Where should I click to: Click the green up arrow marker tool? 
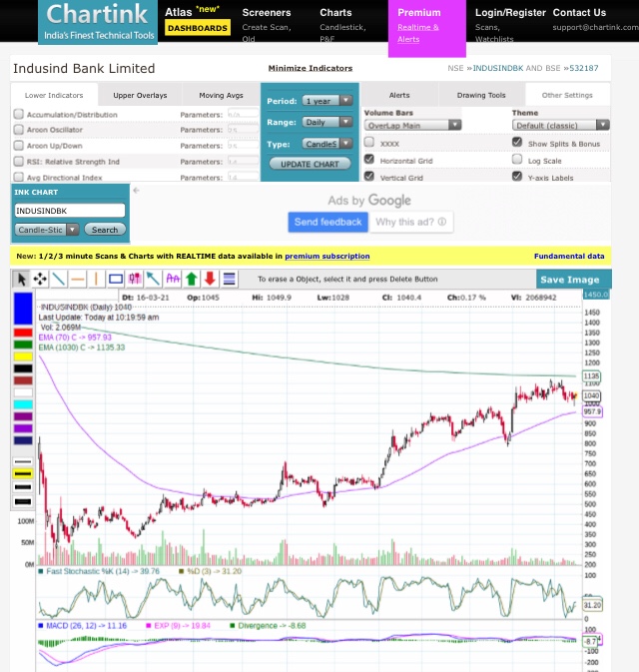click(192, 280)
